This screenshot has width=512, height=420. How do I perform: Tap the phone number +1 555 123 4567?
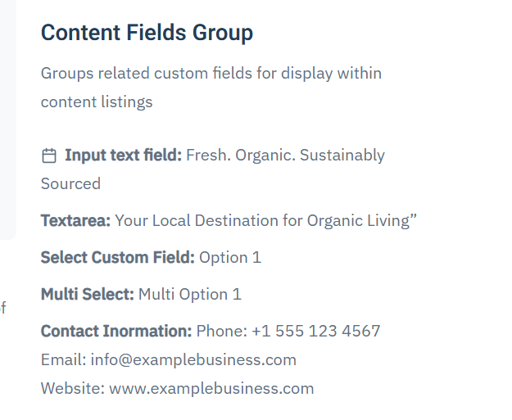(316, 331)
